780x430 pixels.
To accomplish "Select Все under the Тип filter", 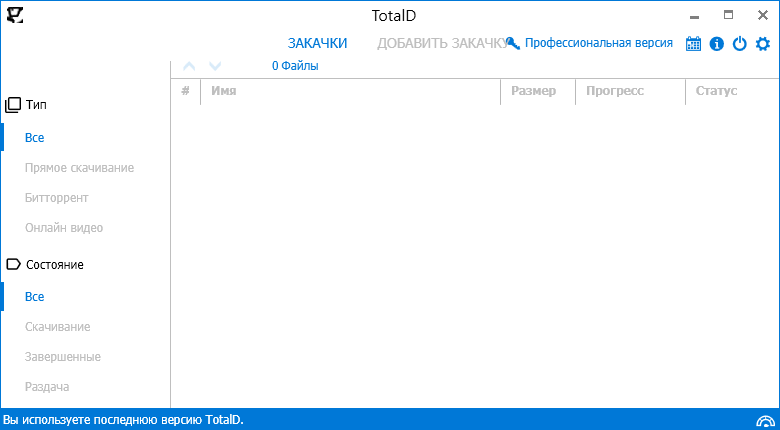I will tap(34, 138).
